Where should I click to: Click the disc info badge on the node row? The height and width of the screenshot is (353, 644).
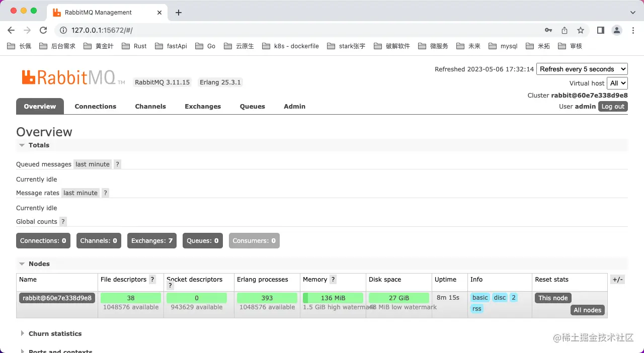pyautogui.click(x=500, y=297)
